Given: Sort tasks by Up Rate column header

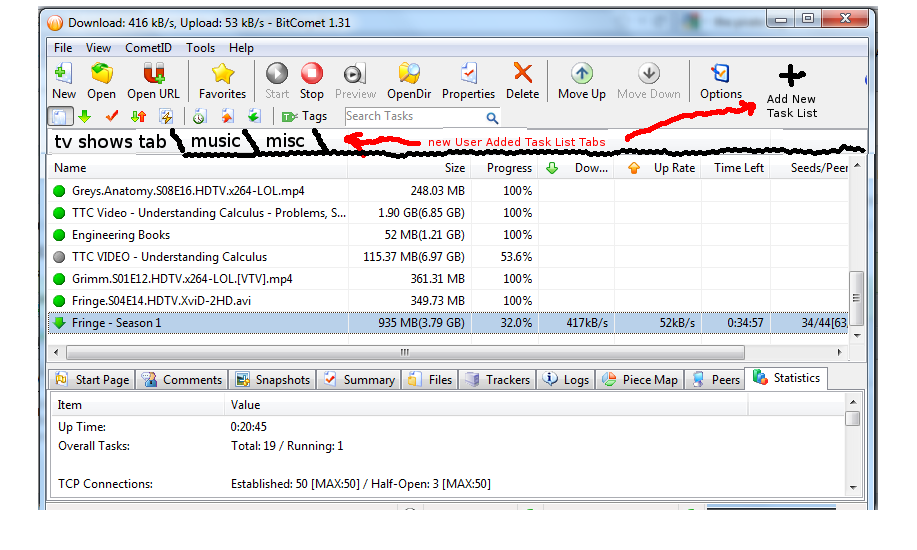Looking at the screenshot, I should 658,168.
